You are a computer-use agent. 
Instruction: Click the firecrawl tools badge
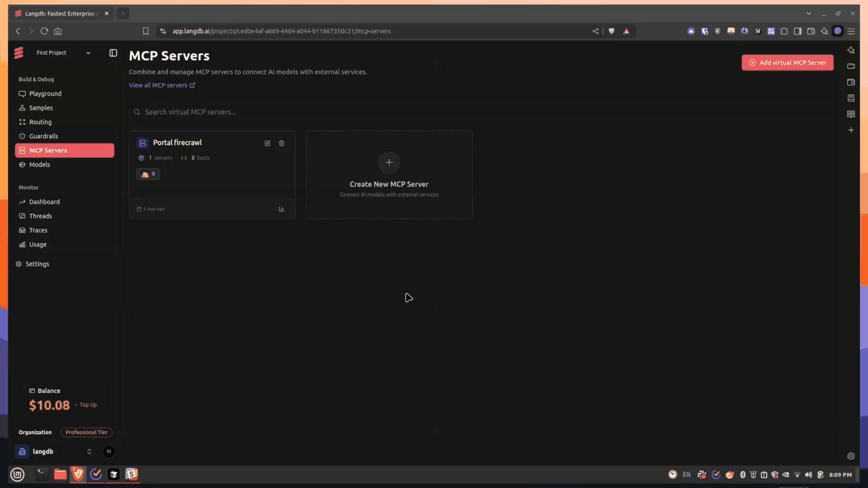[148, 174]
